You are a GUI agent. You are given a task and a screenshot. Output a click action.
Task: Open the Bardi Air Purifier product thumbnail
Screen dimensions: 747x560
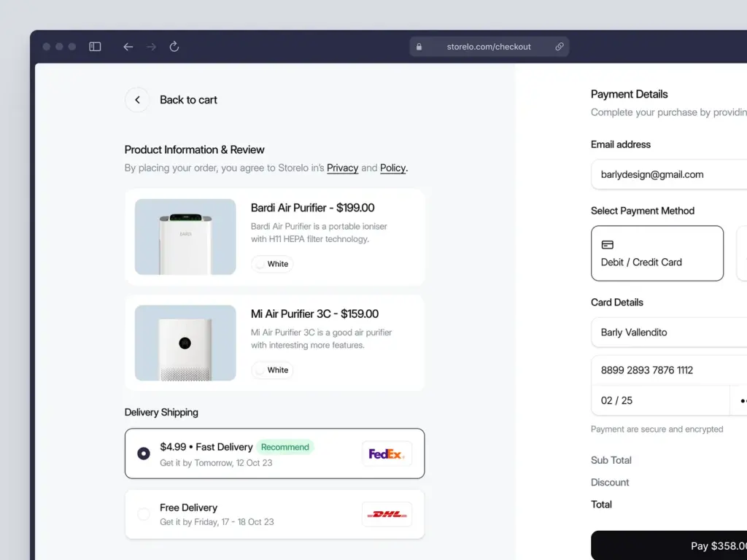[x=185, y=237]
